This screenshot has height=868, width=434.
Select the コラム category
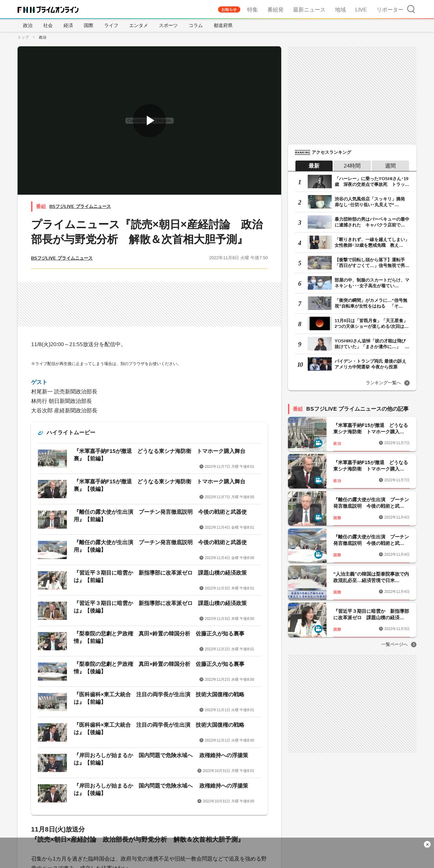[196, 25]
